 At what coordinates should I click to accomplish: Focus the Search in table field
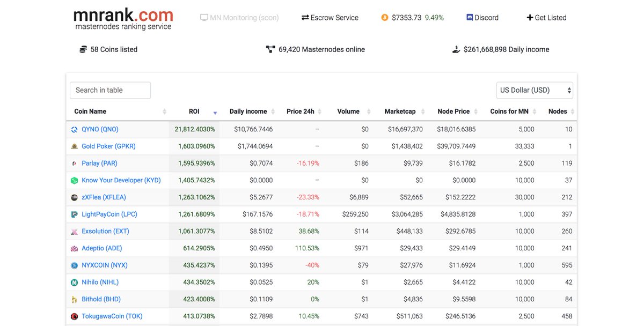tap(110, 90)
